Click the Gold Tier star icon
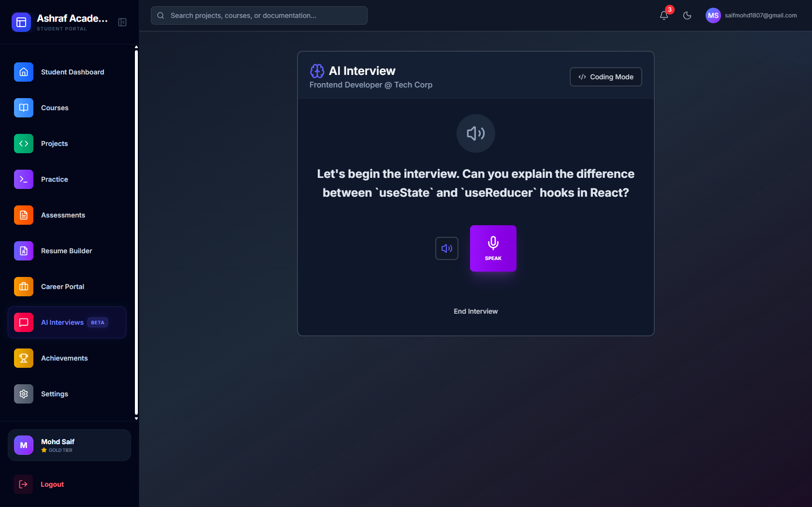Viewport: 812px width, 507px height. 44,450
